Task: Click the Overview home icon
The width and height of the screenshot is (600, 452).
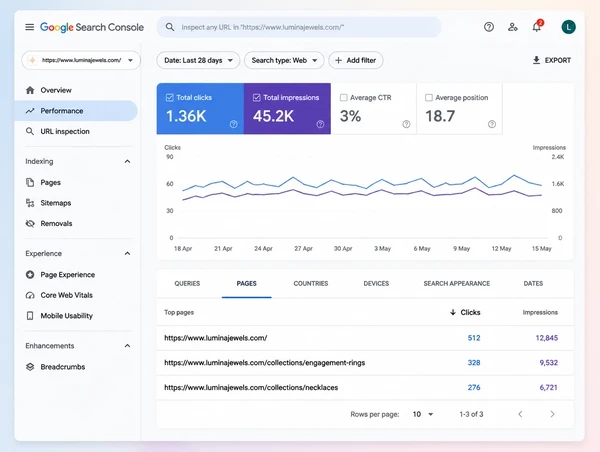Action: tap(30, 90)
